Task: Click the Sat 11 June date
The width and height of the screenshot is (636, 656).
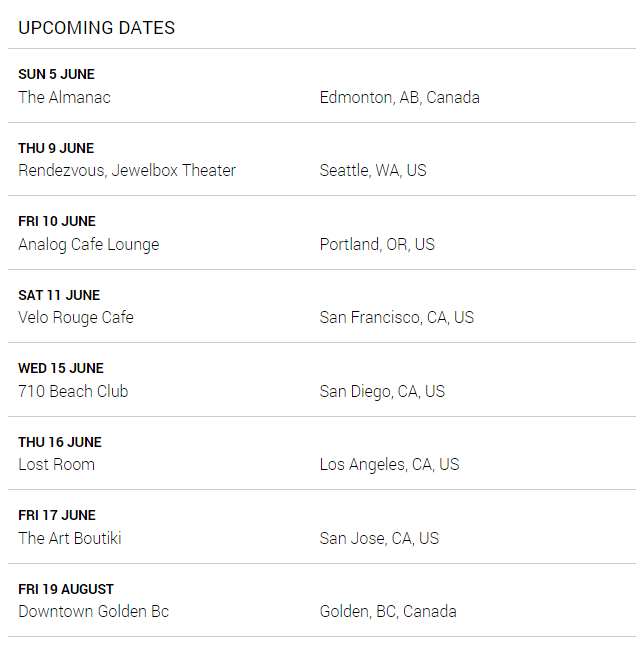Action: coord(59,295)
